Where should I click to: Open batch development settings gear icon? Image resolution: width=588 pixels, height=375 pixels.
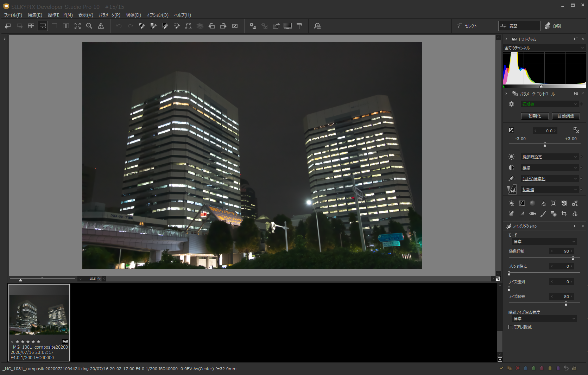(253, 26)
